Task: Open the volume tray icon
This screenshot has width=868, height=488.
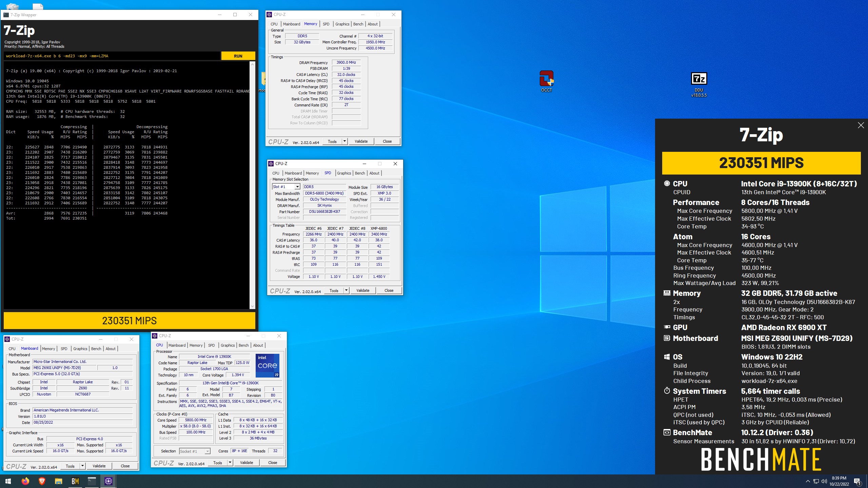Action: pyautogui.click(x=824, y=481)
